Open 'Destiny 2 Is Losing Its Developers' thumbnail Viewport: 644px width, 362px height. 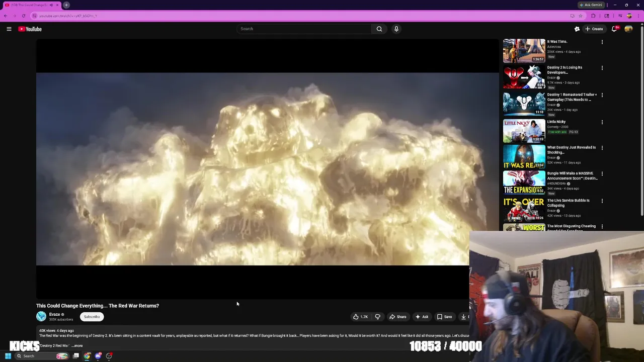(524, 77)
